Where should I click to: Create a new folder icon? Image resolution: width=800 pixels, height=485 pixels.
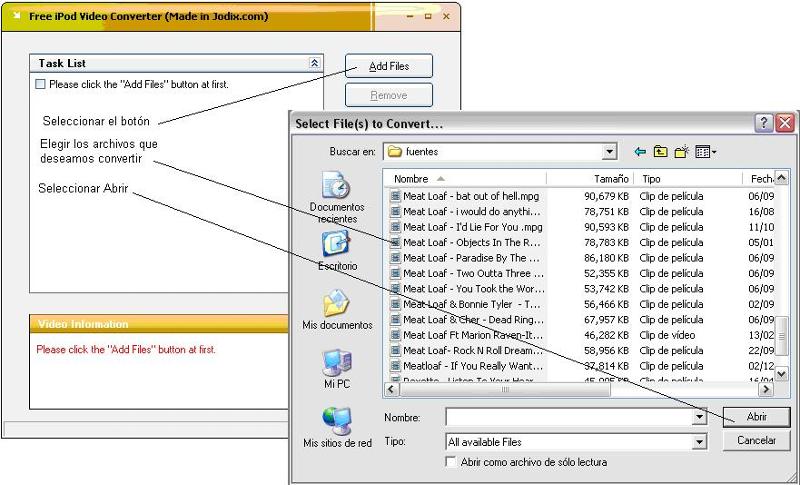(x=682, y=151)
